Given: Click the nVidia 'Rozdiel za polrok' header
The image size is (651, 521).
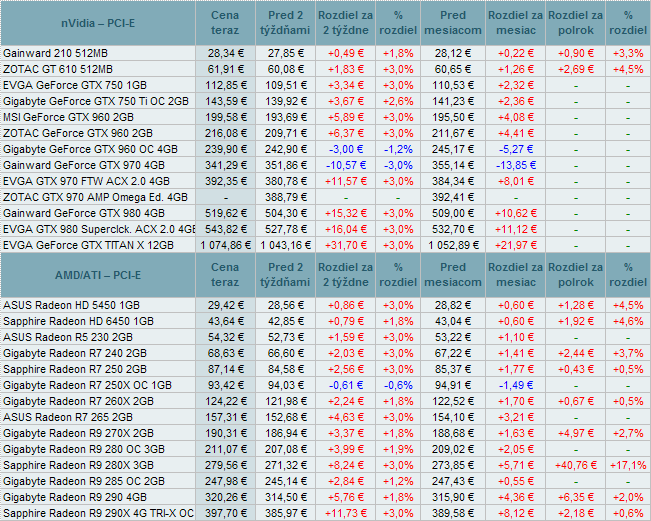Looking at the screenshot, I should click(x=575, y=23).
